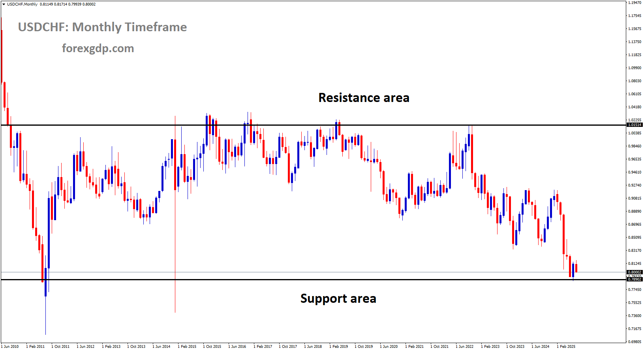Click the 1.19470 price axis label
The width and height of the screenshot is (644, 351).
click(x=635, y=3)
